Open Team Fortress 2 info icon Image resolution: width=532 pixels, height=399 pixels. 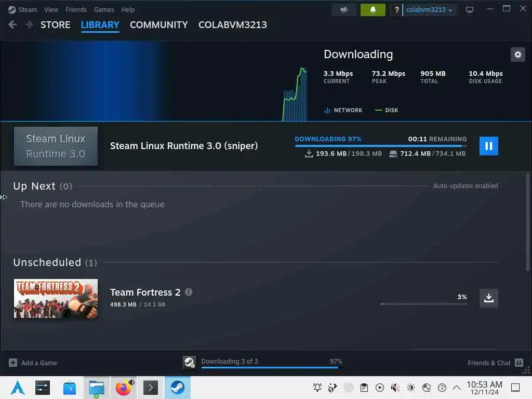pos(189,292)
